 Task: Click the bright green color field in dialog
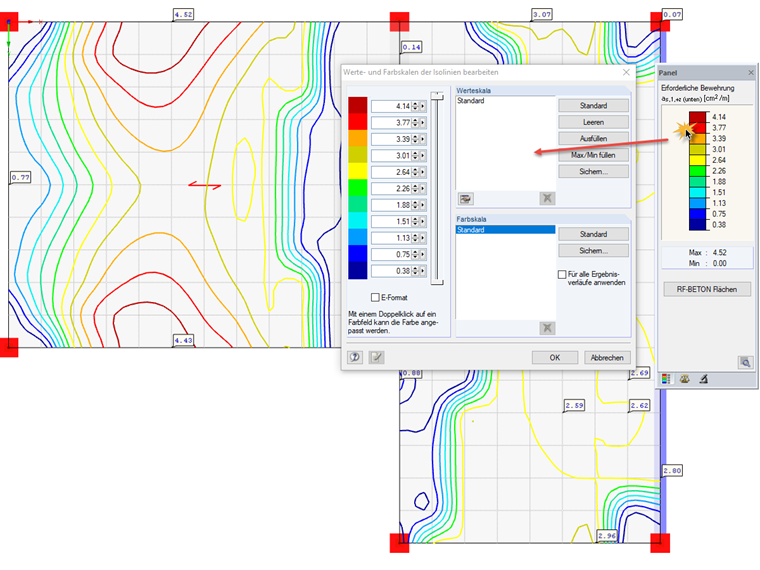[x=358, y=188]
